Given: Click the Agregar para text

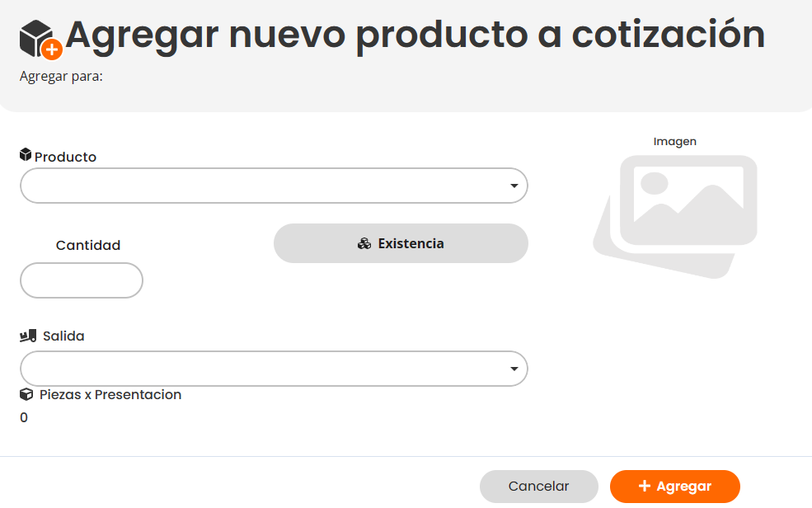Looking at the screenshot, I should [x=61, y=77].
